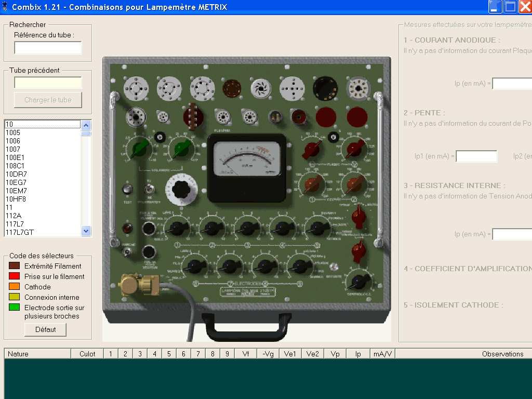Adjust electrode selector knob number 4
Screen dimensions: 532x399
[x=282, y=228]
